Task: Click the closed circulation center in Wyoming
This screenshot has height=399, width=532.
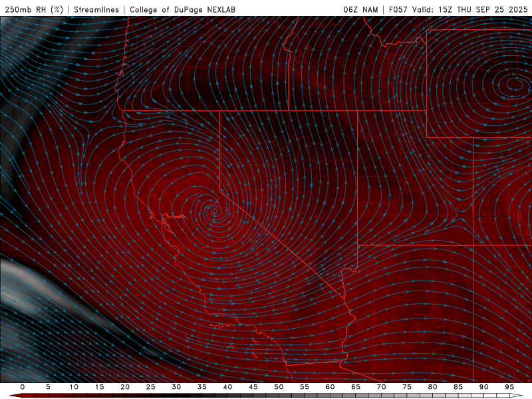Action: (x=515, y=84)
